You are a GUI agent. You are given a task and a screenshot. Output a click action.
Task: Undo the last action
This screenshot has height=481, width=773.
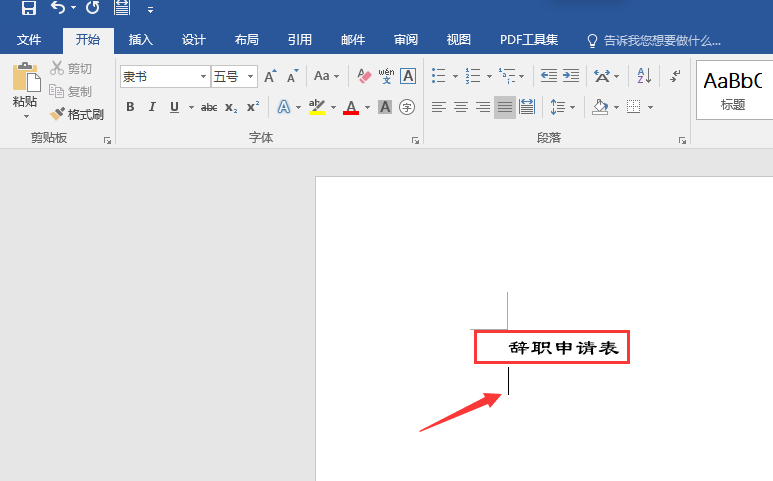(58, 7)
